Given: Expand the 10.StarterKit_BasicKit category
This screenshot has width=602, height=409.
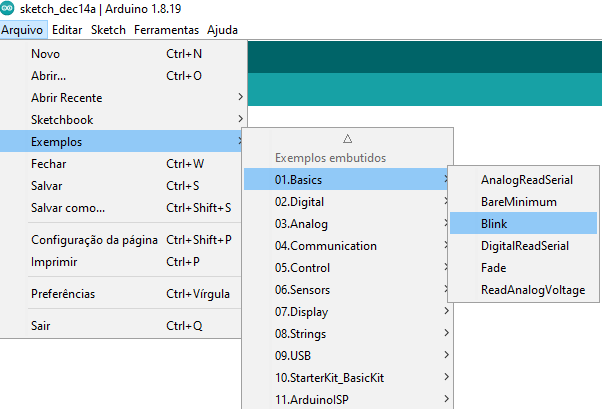Looking at the screenshot, I should pyautogui.click(x=347, y=378).
